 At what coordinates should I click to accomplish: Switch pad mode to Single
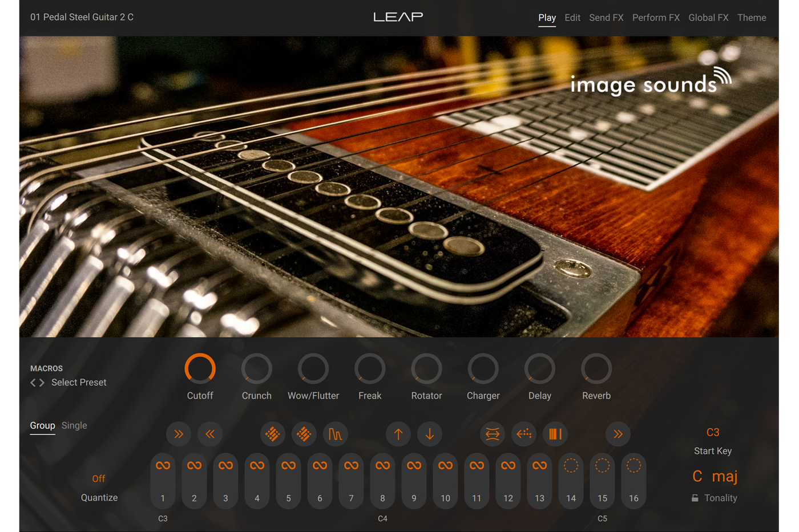pos(74,425)
